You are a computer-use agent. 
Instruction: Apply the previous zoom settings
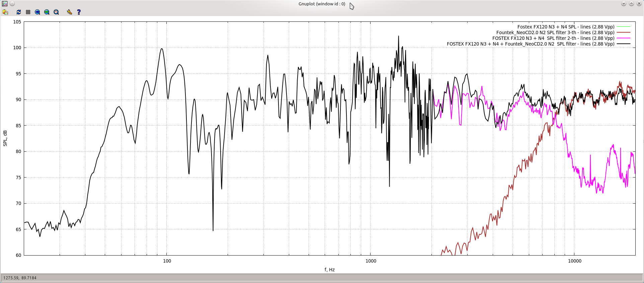tap(37, 12)
